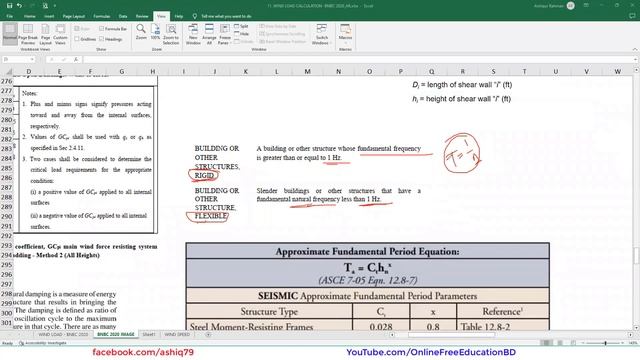Collapse the ribbon with the chevron
The image size is (640, 360).
[x=635, y=49]
